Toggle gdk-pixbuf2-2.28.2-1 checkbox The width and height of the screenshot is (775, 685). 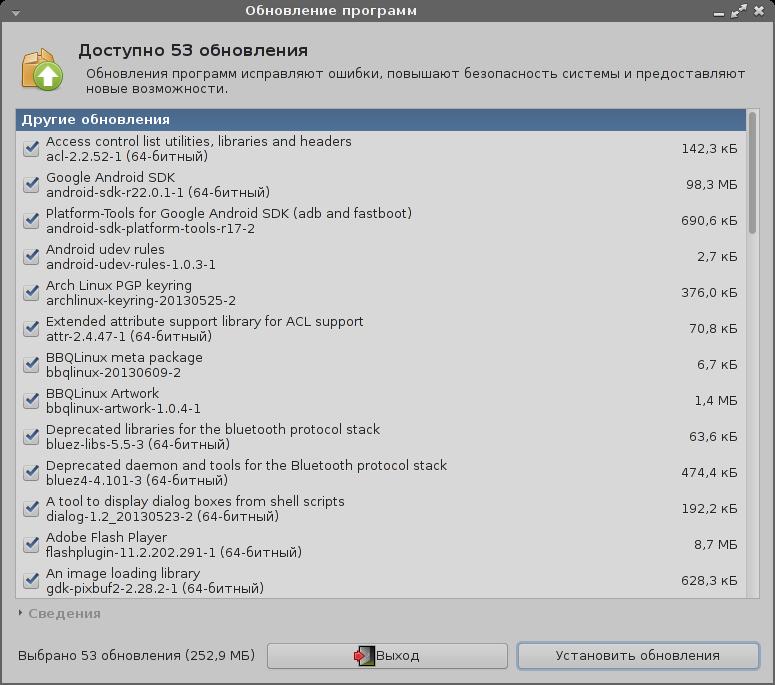[31, 580]
